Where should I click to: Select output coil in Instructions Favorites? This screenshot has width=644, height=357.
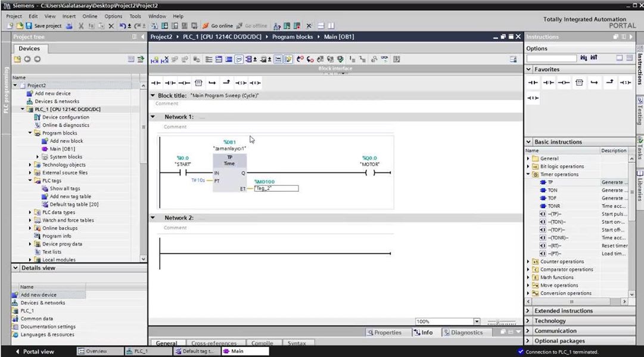pos(564,83)
